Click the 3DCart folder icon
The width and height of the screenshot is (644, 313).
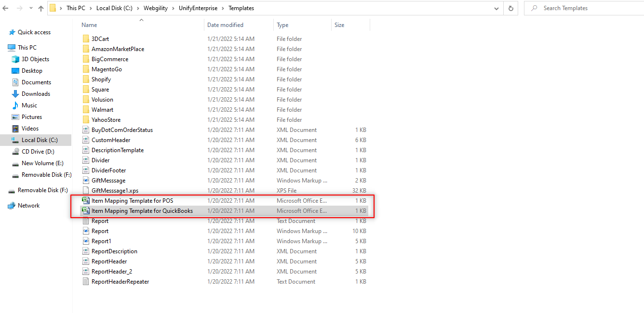click(x=85, y=39)
